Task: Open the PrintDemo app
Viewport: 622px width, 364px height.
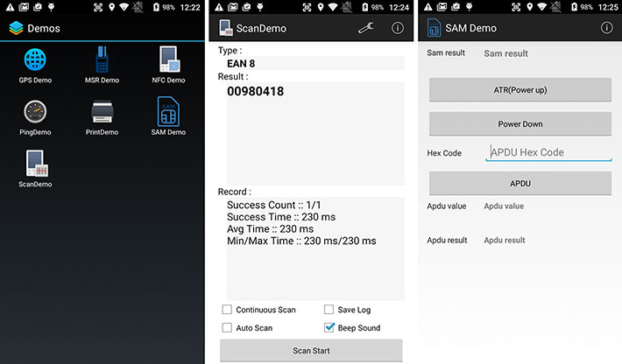Action: 103,113
